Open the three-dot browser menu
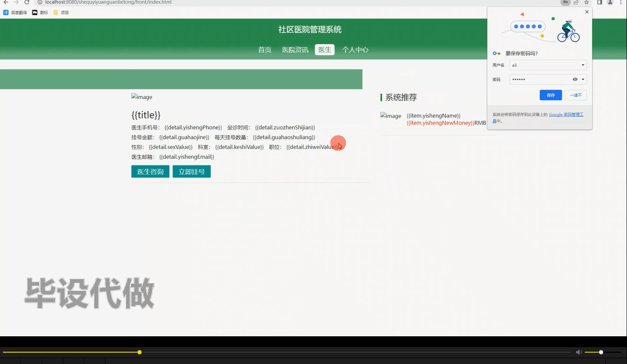627x364 pixels. (621, 2)
